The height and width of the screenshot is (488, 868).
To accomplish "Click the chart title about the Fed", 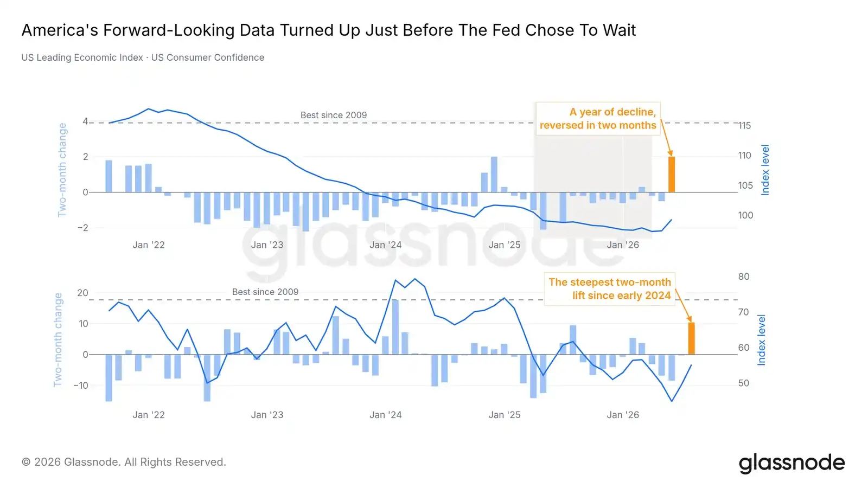I will coord(328,30).
